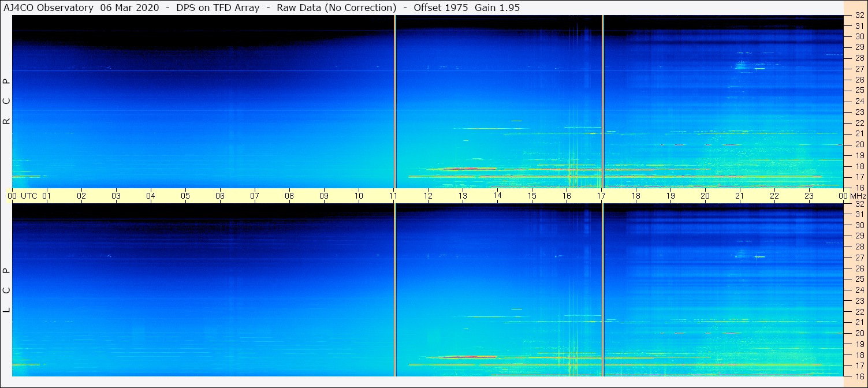
Task: Click the 19 hour label on time axis
Action: [670, 196]
